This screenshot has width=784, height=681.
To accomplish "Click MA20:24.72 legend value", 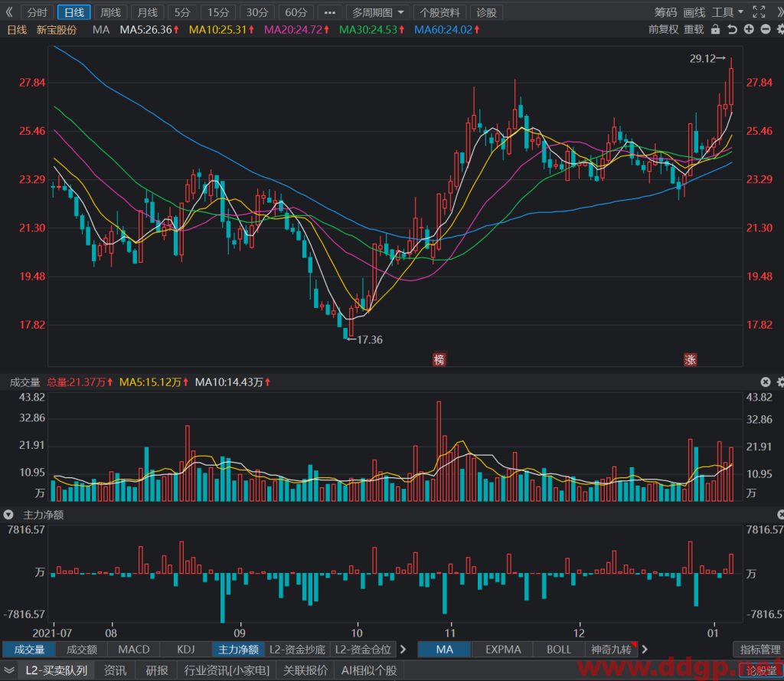I will tap(296, 30).
